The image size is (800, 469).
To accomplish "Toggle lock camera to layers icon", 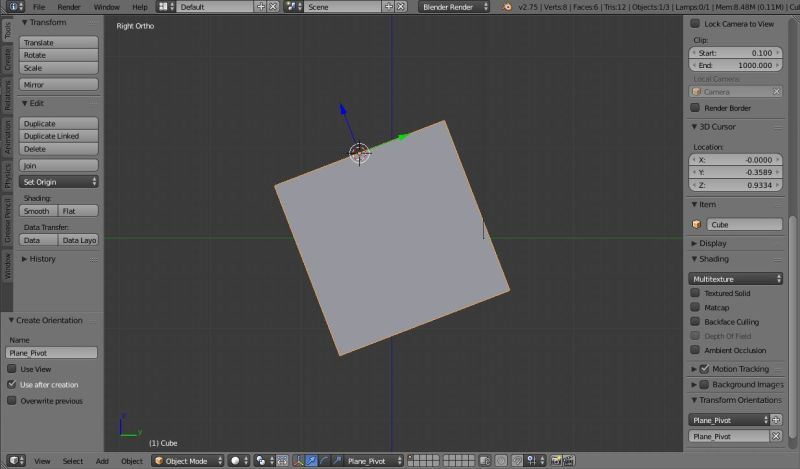I will [485, 461].
